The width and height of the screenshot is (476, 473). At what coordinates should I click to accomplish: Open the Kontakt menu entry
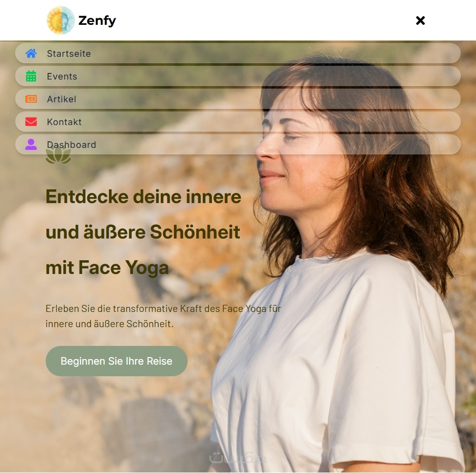click(x=238, y=122)
